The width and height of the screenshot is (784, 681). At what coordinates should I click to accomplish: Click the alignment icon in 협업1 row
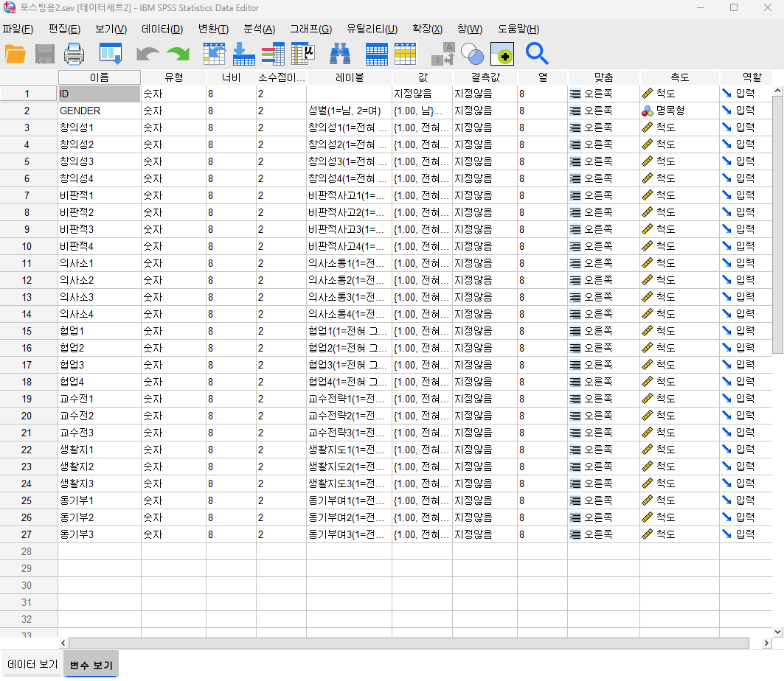point(575,331)
